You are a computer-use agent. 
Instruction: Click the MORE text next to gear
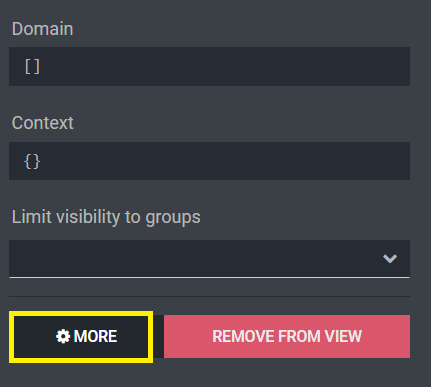[x=95, y=336]
